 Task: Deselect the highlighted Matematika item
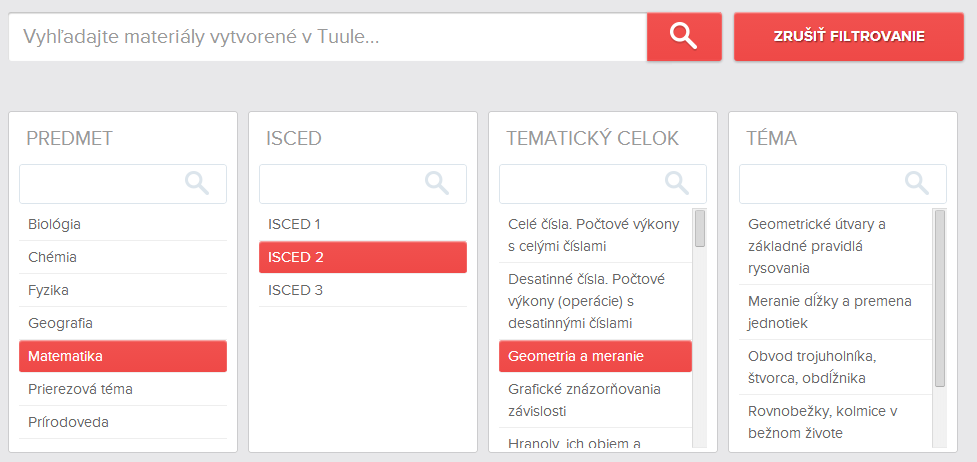(x=123, y=356)
